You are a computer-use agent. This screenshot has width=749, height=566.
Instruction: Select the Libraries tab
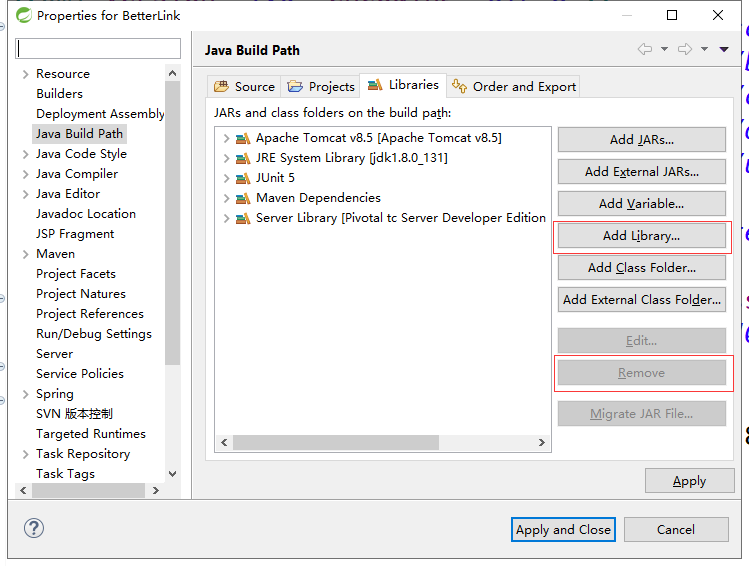[403, 85]
